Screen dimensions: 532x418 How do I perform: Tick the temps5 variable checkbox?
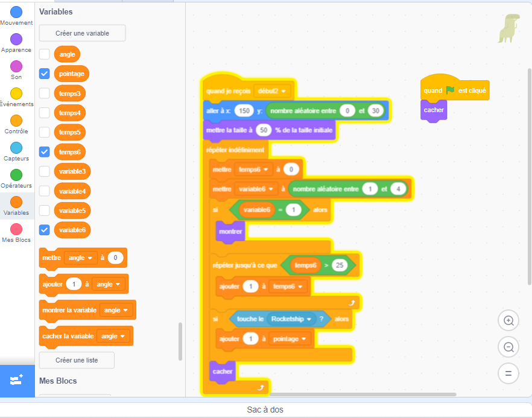[45, 132]
